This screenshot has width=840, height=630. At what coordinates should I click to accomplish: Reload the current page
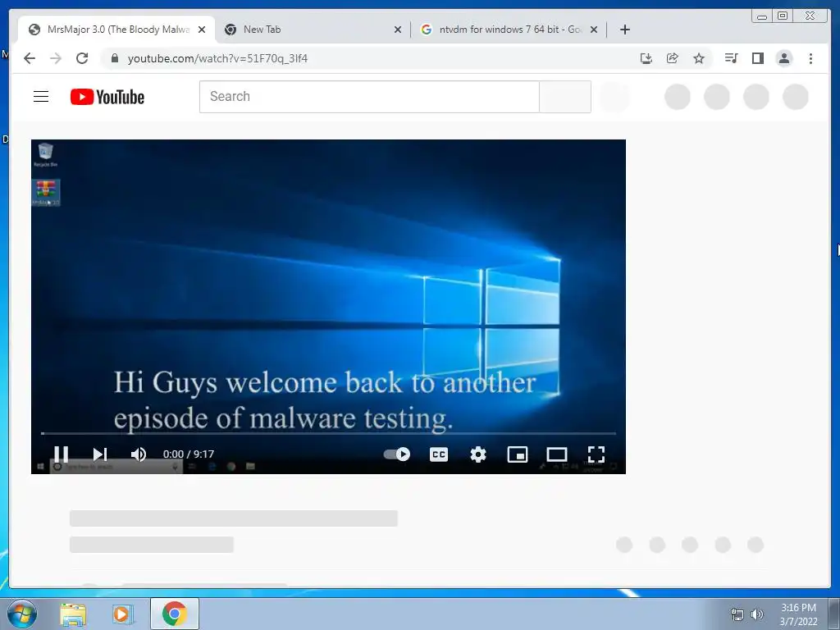(82, 58)
